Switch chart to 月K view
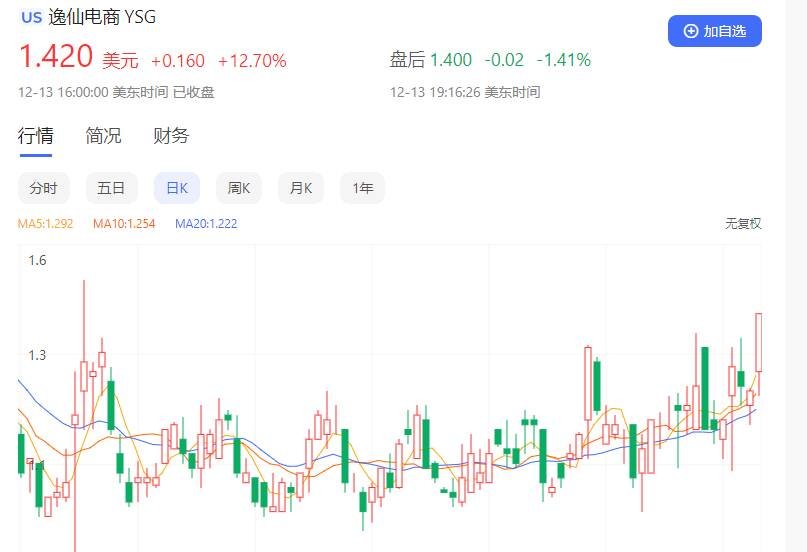807x552 pixels. click(301, 188)
